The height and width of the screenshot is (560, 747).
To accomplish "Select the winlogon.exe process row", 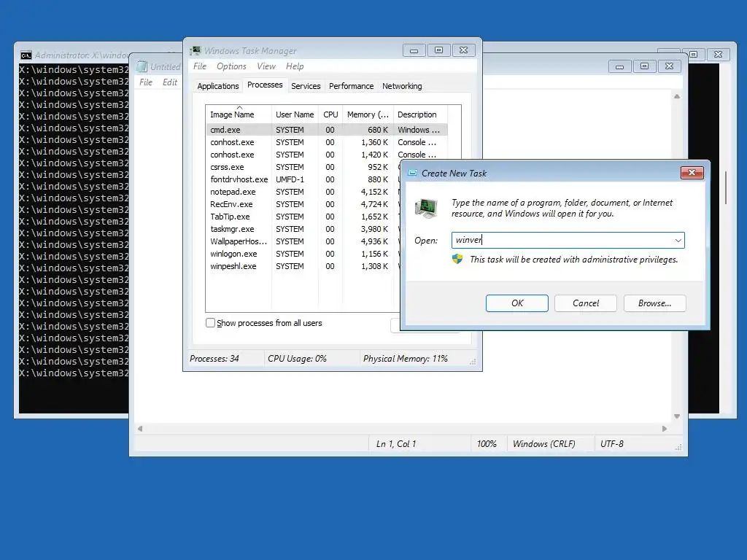I will coord(303,254).
